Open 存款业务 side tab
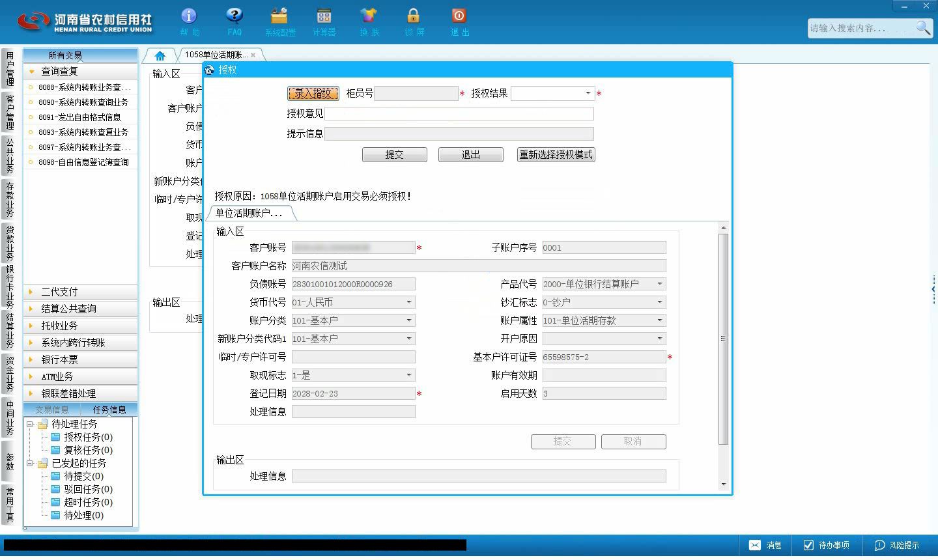This screenshot has height=560, width=938. tap(10, 200)
